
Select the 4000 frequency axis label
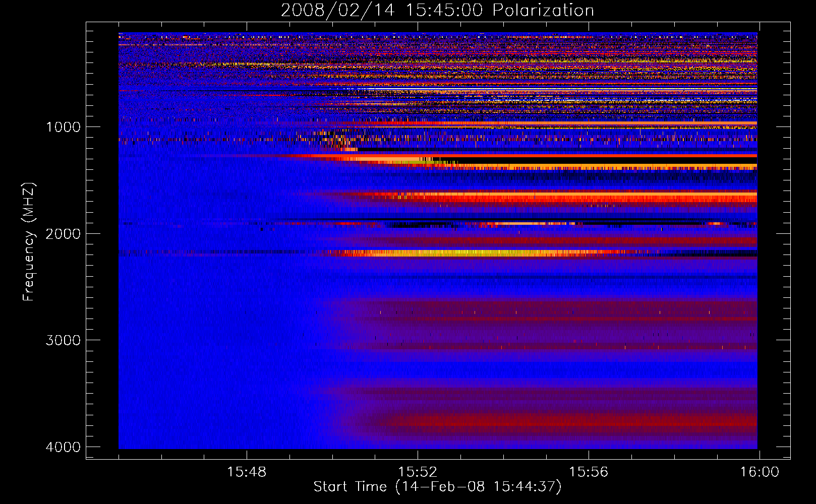[63, 447]
